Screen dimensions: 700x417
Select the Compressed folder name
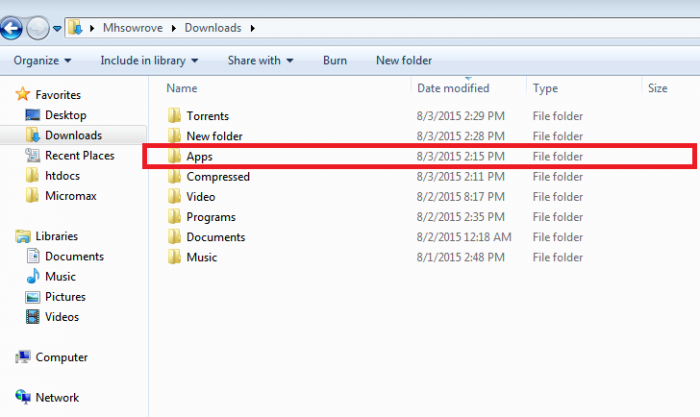click(x=218, y=177)
